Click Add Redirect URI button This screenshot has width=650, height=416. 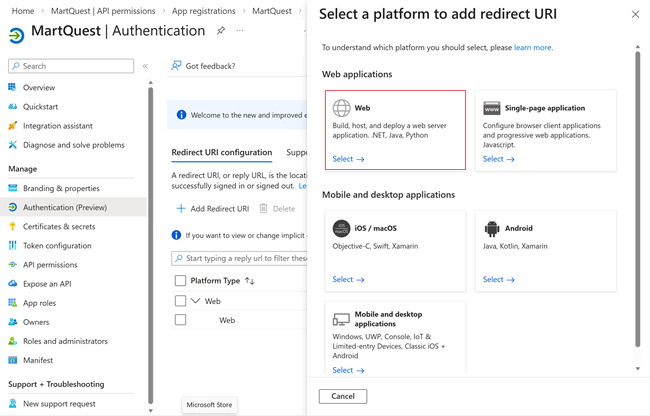pyautogui.click(x=213, y=208)
